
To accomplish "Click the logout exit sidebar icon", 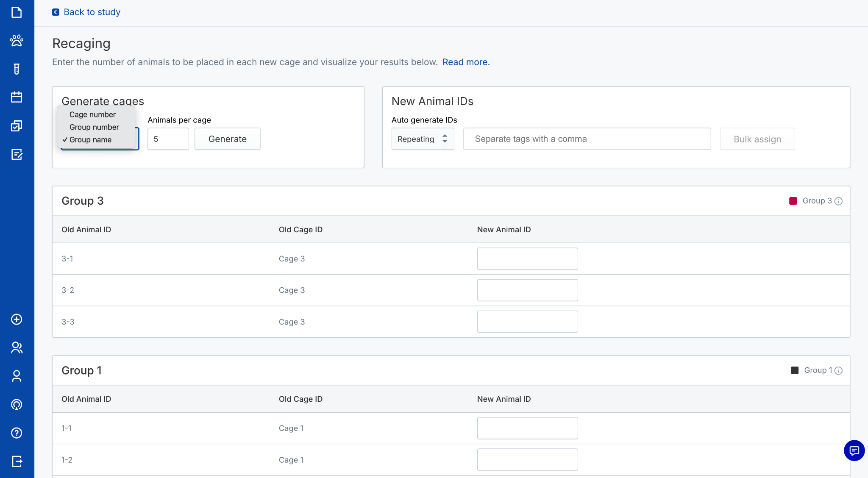I will (x=17, y=461).
